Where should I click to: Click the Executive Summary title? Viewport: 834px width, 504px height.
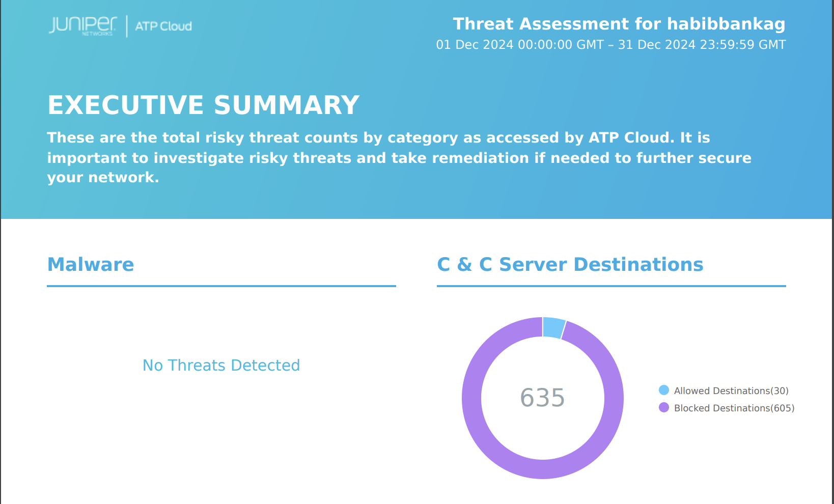point(203,105)
